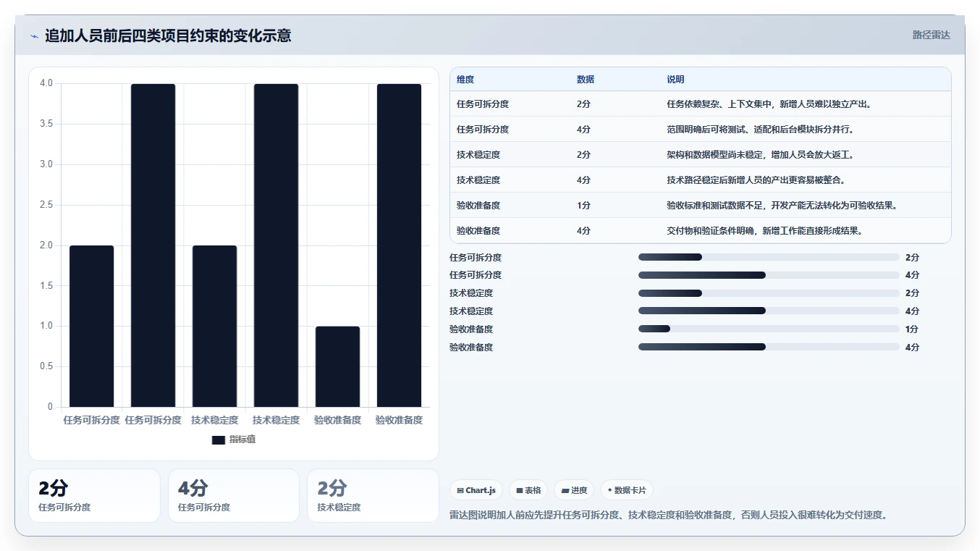The width and height of the screenshot is (980, 551).
Task: Click the 说明 column header
Action: tap(675, 80)
